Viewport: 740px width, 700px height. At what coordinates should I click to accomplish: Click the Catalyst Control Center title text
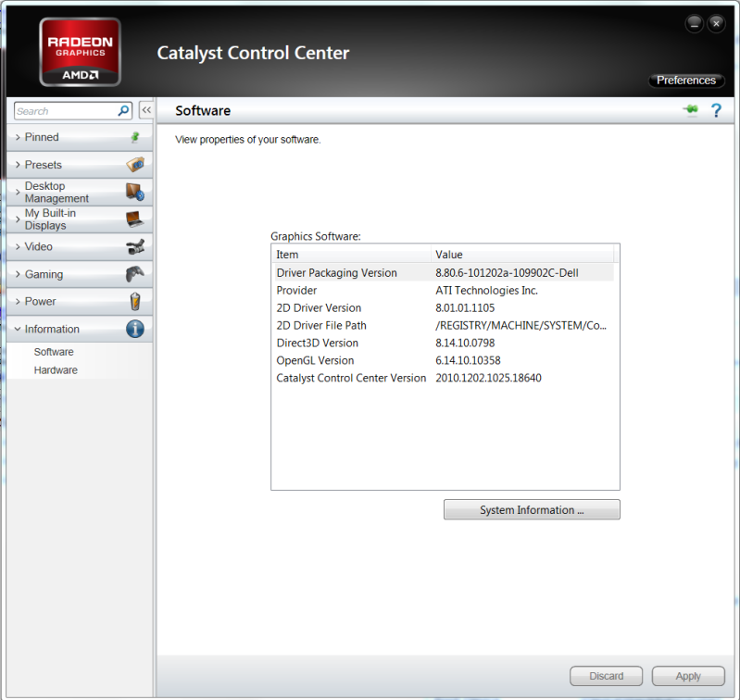(253, 53)
